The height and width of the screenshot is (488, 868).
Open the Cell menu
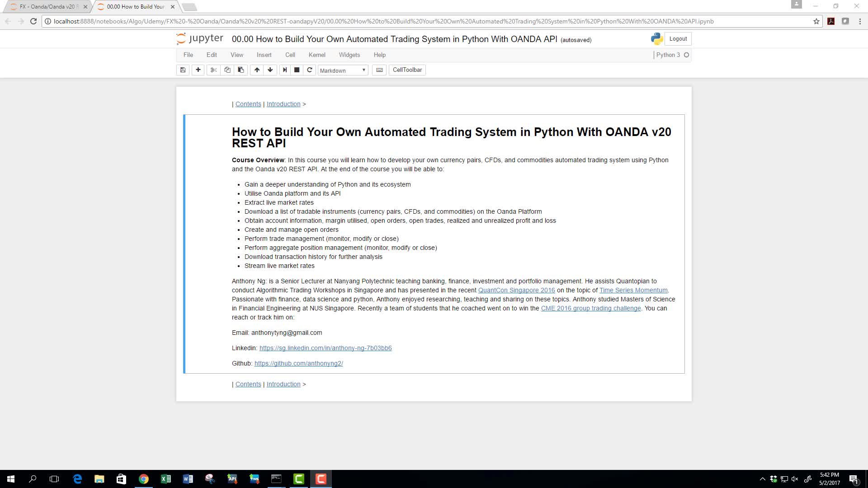click(290, 55)
